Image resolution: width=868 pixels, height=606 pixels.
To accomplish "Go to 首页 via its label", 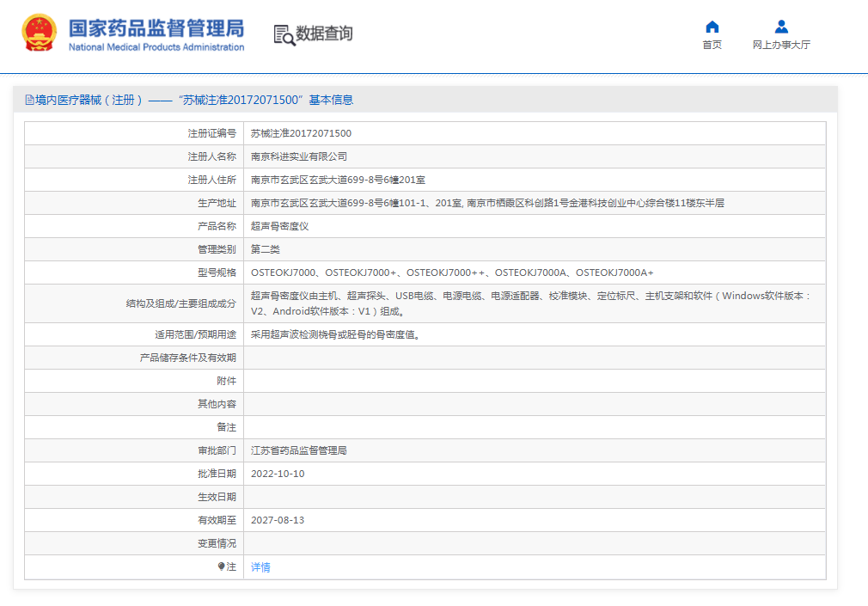I will 712,45.
